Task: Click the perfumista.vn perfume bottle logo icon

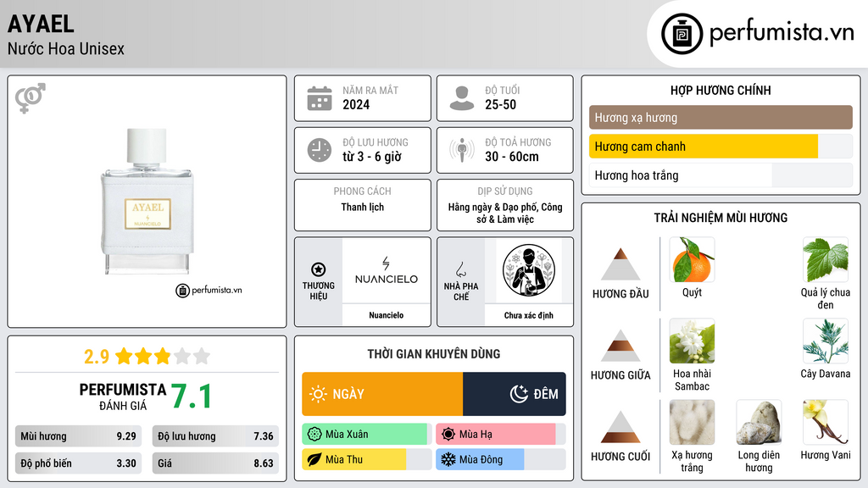Action: tap(682, 34)
